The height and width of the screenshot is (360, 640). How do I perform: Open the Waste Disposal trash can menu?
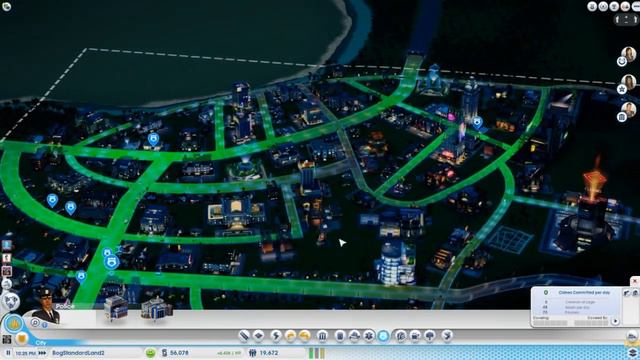click(340, 336)
